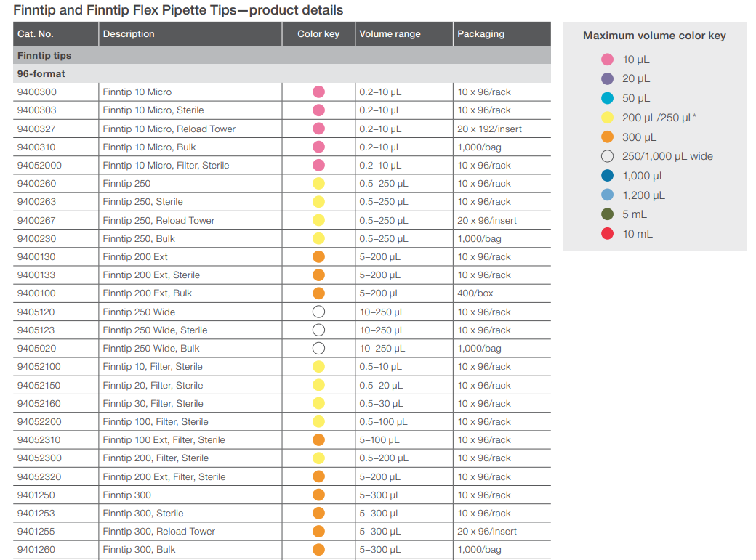Click yellow dot for Finntip 10, Filter, Sterile
This screenshot has height=560, width=756.
click(318, 367)
